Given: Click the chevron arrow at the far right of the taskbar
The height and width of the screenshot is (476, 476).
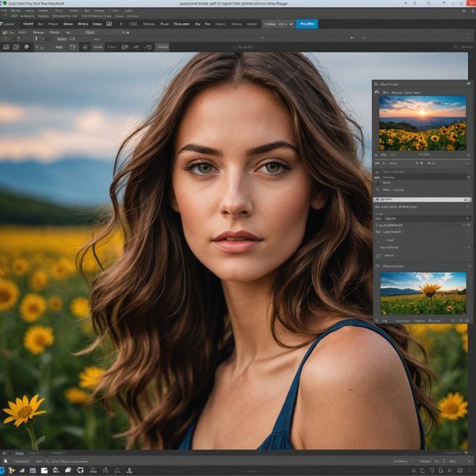Looking at the screenshot, I should (x=469, y=470).
